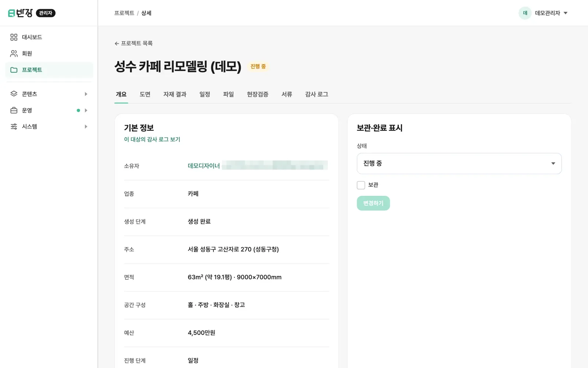Click the 프로젝트 breadcrumb link
Viewport: 588px width, 368px height.
[x=124, y=13]
